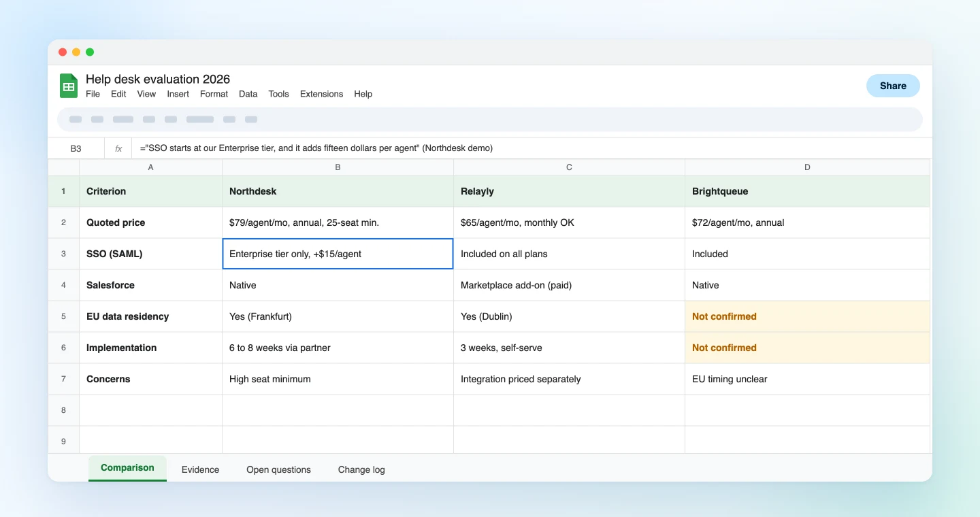
Task: Click the Northdesk header cell
Action: click(x=338, y=191)
